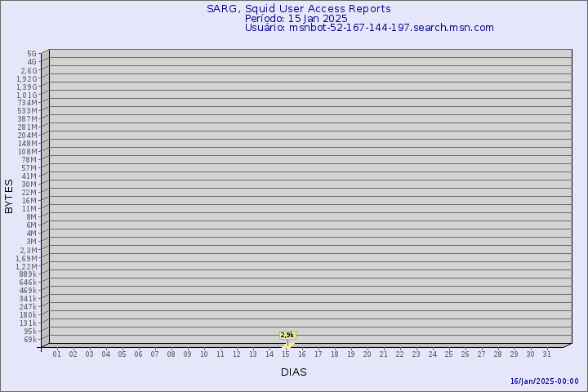Click the 1,92G y-axis label
This screenshot has height=392, width=588.
point(27,78)
